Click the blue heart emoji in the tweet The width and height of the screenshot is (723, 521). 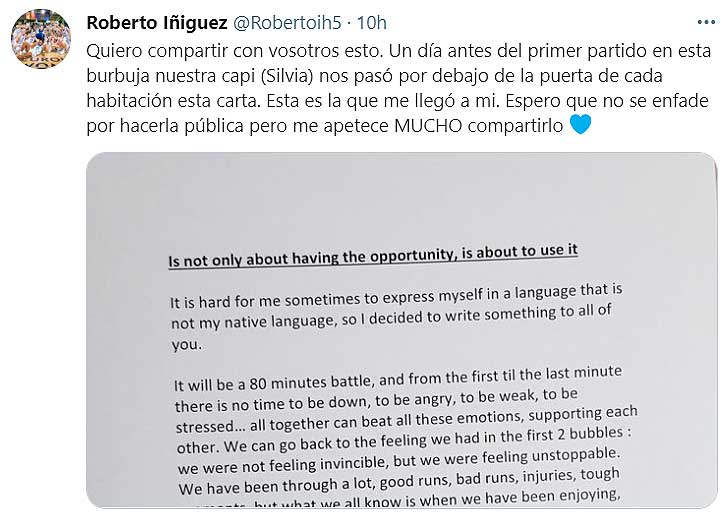581,124
